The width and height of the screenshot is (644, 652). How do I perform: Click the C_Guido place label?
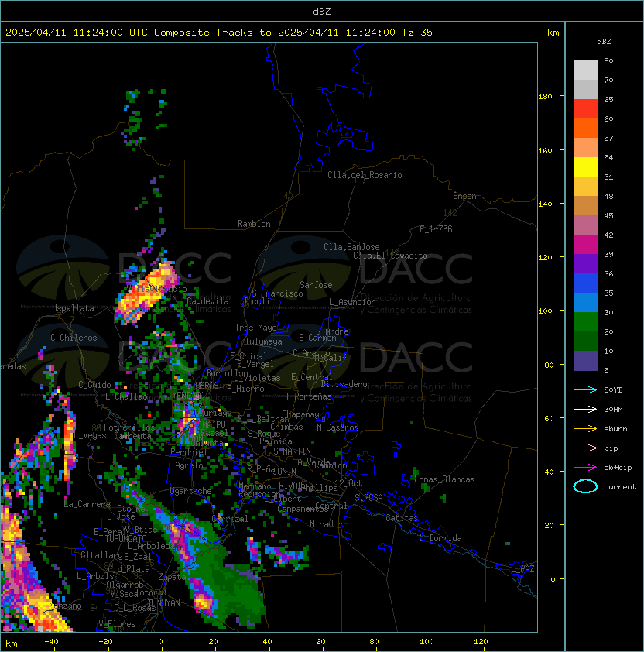(x=94, y=385)
